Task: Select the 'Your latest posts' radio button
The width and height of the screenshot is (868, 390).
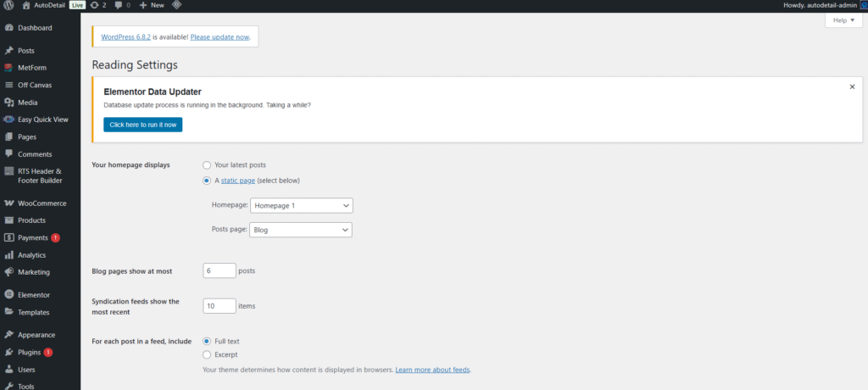Action: tap(207, 165)
